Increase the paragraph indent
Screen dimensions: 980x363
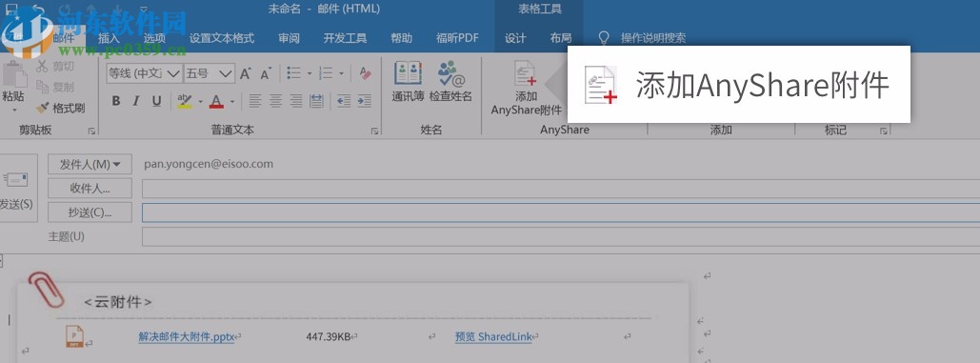365,101
